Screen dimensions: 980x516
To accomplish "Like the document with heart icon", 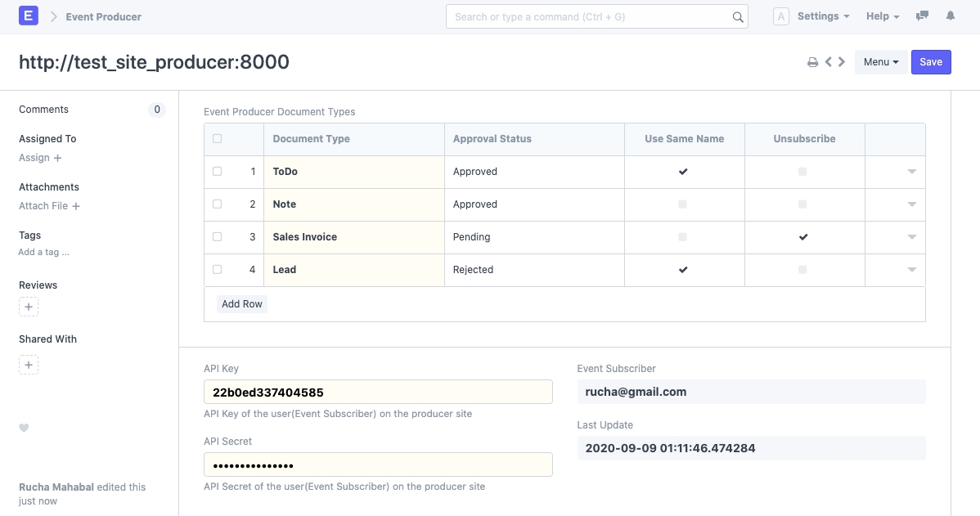I will [x=24, y=428].
